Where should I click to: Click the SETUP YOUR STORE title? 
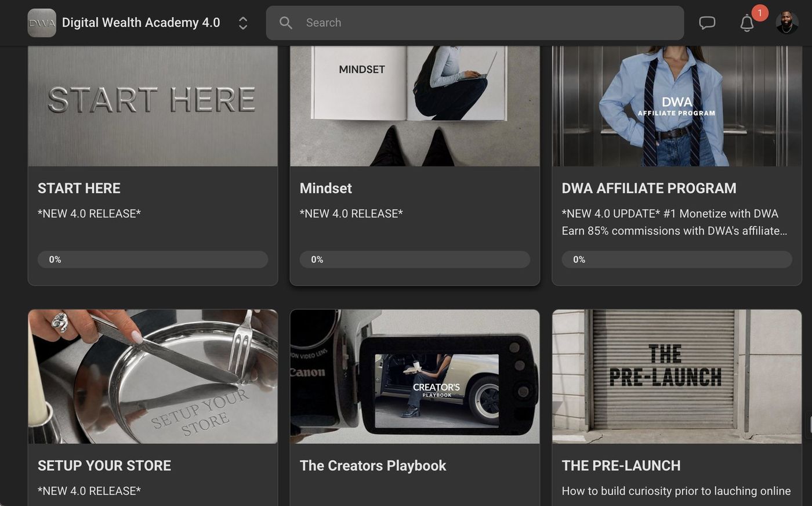(104, 465)
